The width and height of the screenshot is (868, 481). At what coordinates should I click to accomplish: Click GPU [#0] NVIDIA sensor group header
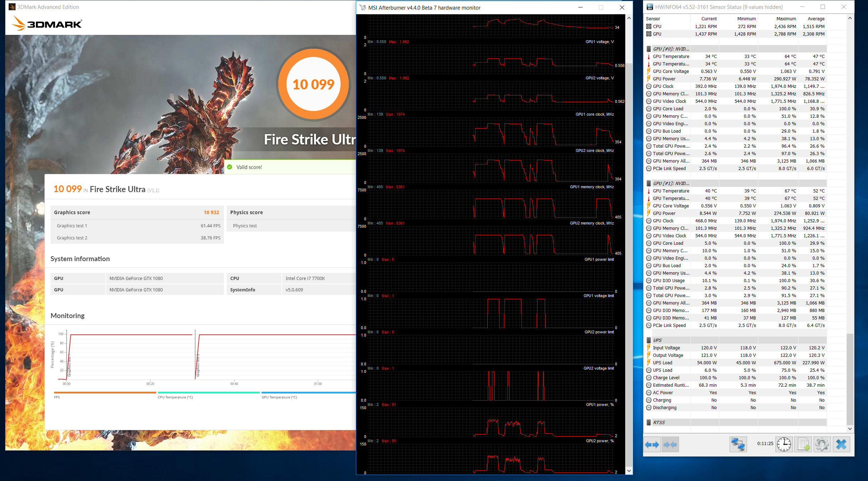point(671,49)
